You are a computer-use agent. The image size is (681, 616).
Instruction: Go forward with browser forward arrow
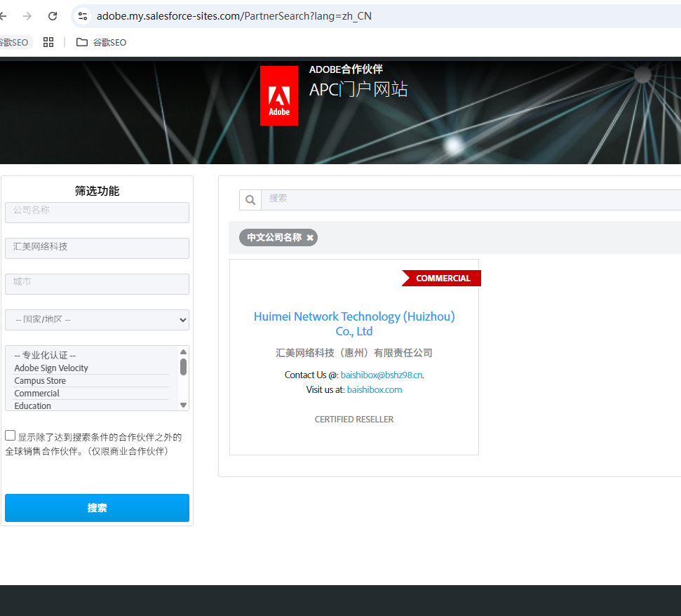click(27, 16)
